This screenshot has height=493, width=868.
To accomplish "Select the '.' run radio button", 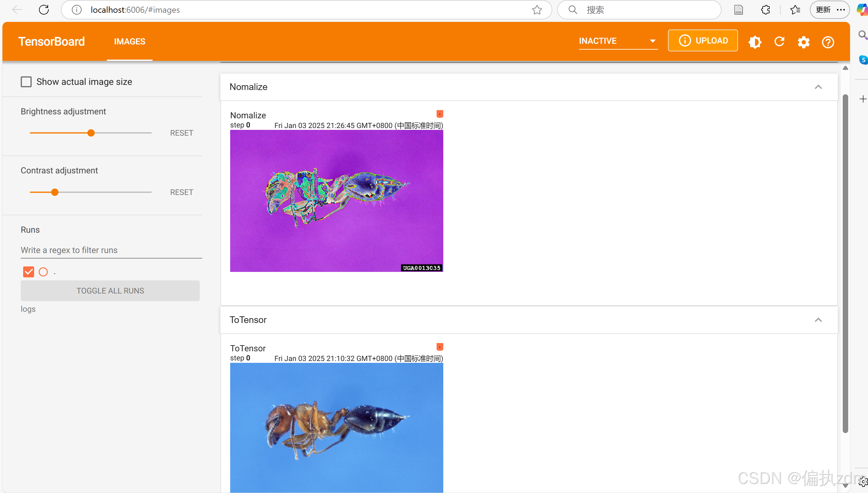I will tap(43, 272).
